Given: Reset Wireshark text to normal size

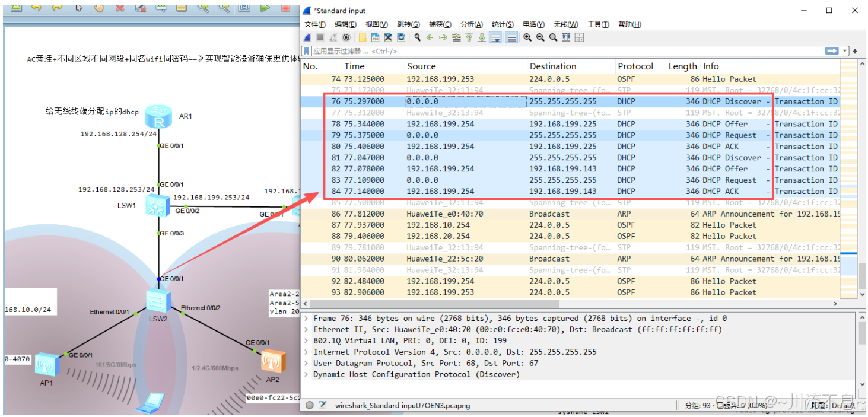Looking at the screenshot, I should pos(553,37).
